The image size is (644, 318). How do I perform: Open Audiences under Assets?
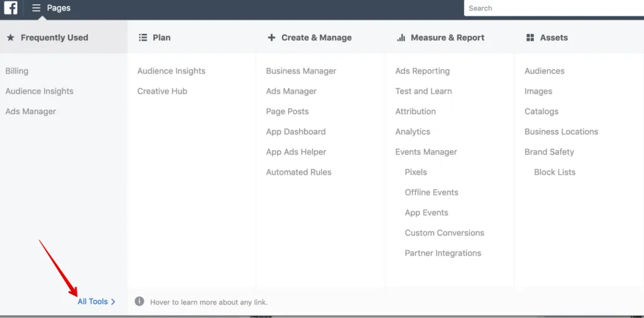pyautogui.click(x=545, y=71)
